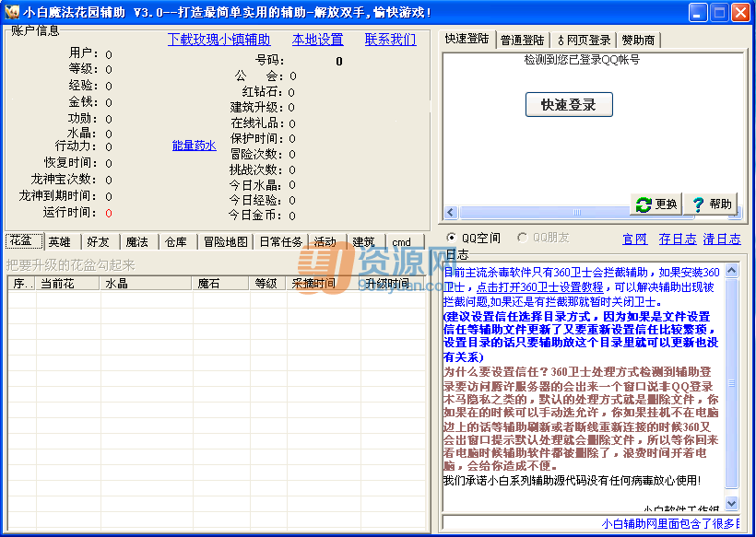Click login panel horizontal scrollbar thumb

[576, 212]
